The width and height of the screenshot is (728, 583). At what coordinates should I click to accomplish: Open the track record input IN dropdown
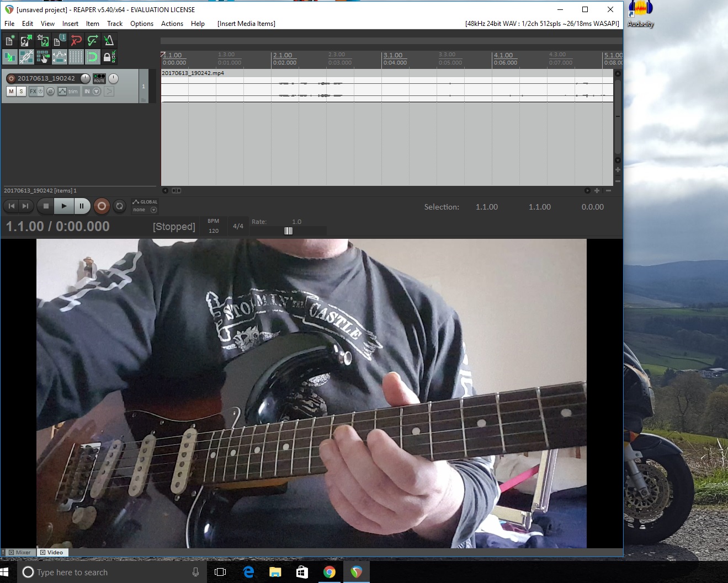97,92
